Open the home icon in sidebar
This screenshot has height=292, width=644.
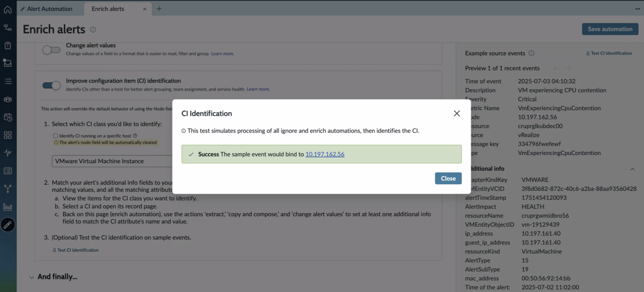tap(8, 10)
